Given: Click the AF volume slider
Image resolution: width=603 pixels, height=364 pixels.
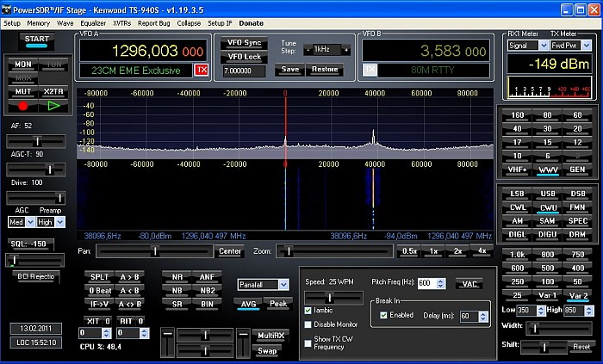Looking at the screenshot, I should [36, 142].
